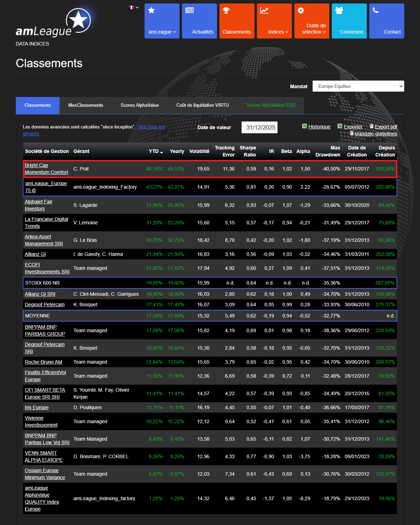This screenshot has width=420, height=525.
Task: Click the Mandate guidelines pdf icon
Action: click(x=351, y=133)
